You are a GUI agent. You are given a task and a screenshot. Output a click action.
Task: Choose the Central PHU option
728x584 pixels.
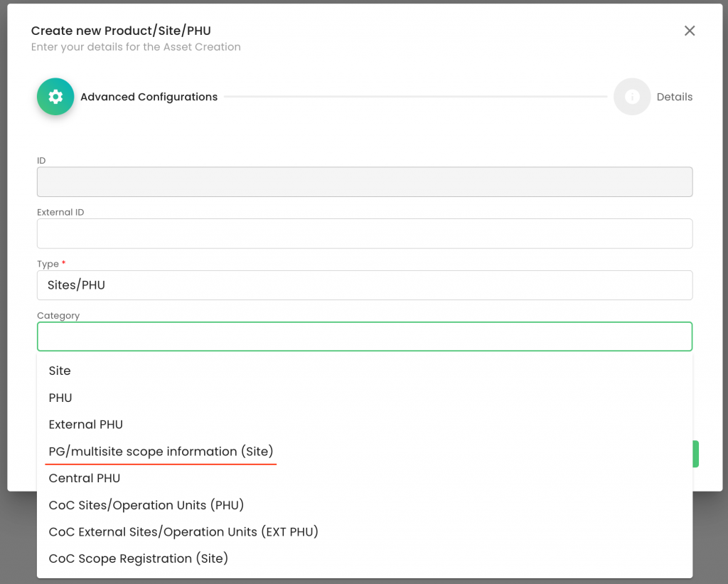click(x=84, y=478)
